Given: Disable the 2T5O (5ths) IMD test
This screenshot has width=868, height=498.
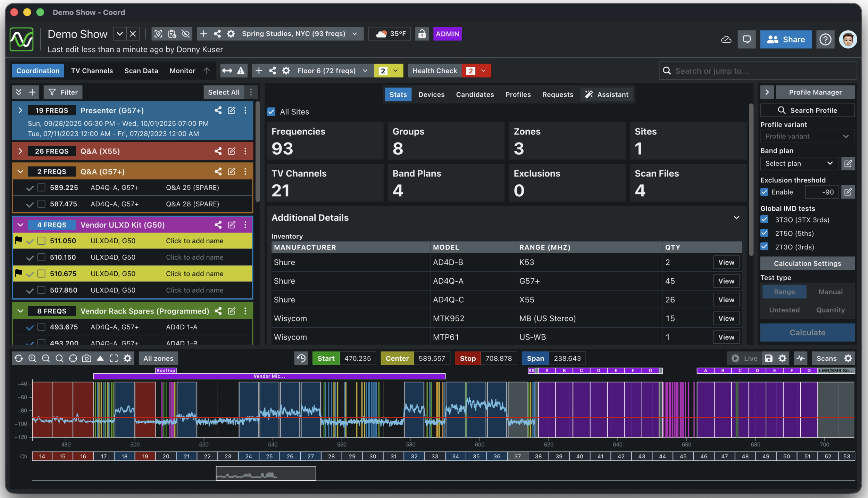Looking at the screenshot, I should [x=765, y=233].
